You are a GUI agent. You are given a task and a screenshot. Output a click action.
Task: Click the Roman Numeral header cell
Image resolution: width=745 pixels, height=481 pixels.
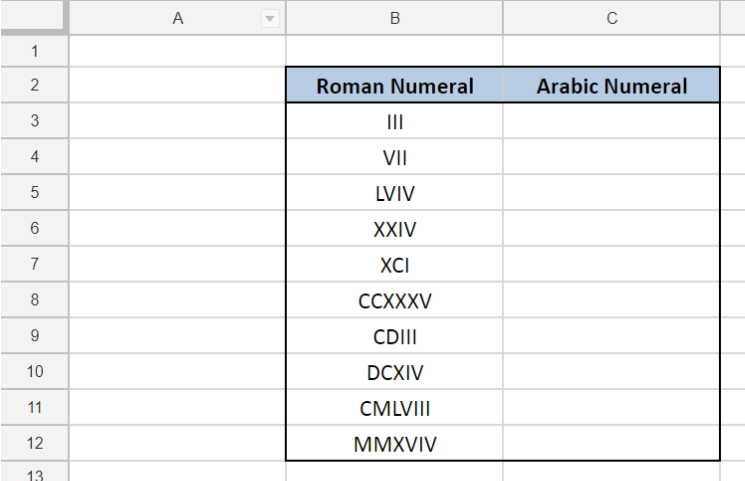(x=394, y=86)
